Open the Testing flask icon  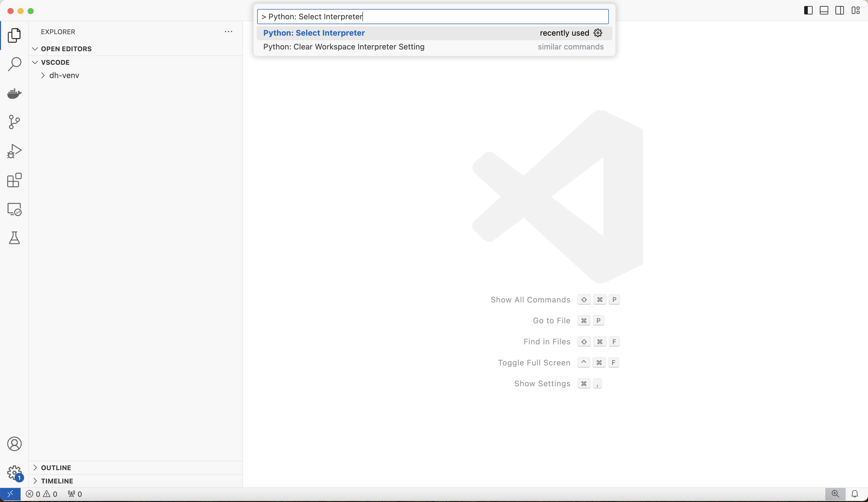[x=14, y=238]
